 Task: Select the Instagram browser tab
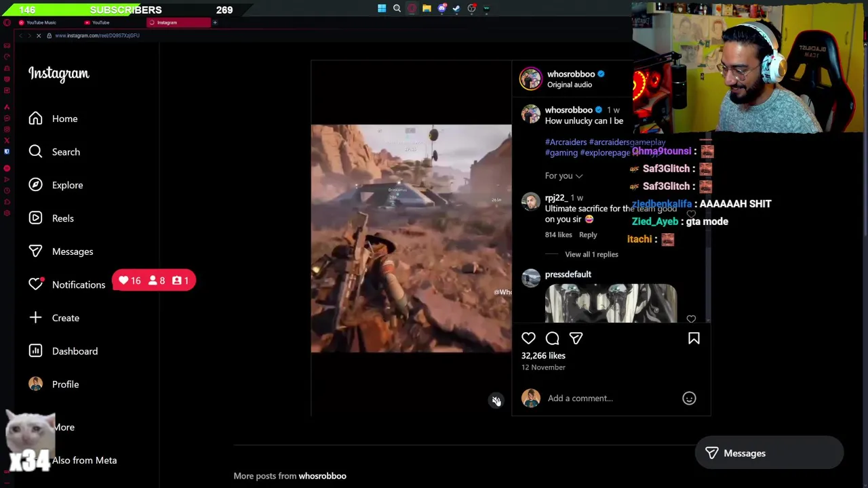click(178, 22)
